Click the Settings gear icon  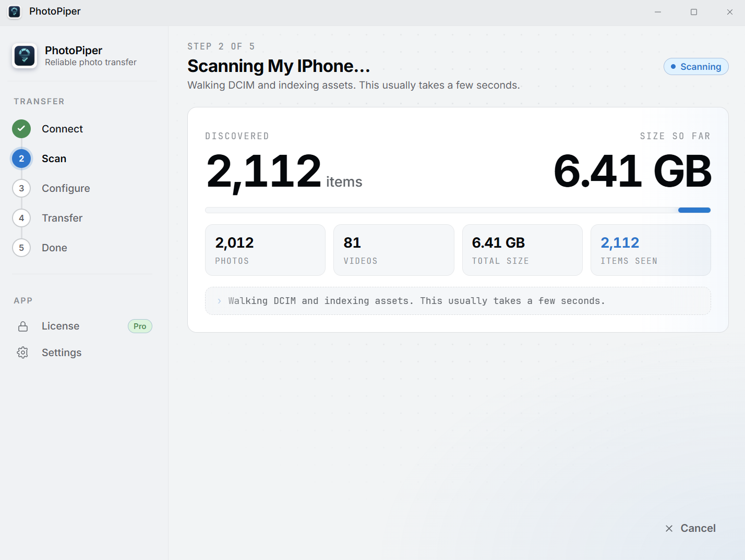[22, 352]
